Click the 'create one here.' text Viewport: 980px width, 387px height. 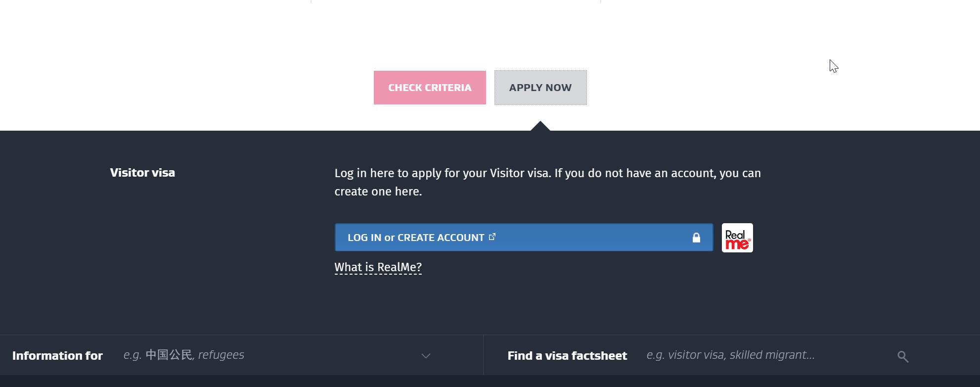378,192
